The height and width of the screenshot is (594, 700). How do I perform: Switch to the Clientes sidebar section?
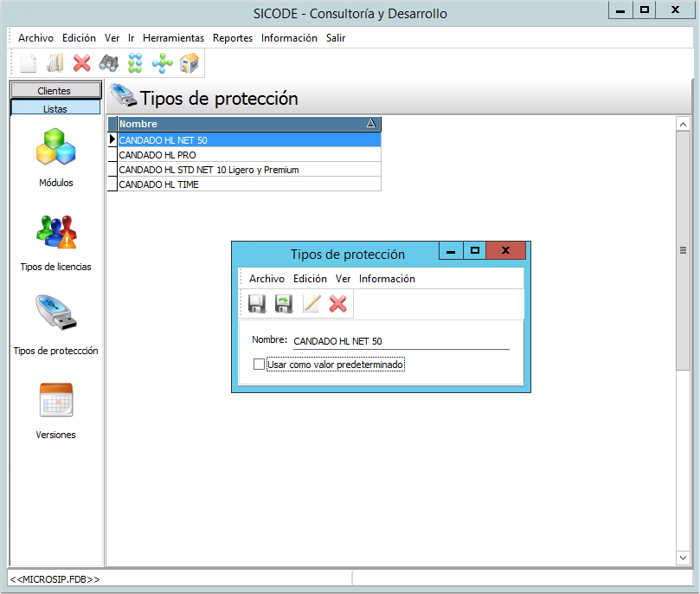(x=55, y=91)
